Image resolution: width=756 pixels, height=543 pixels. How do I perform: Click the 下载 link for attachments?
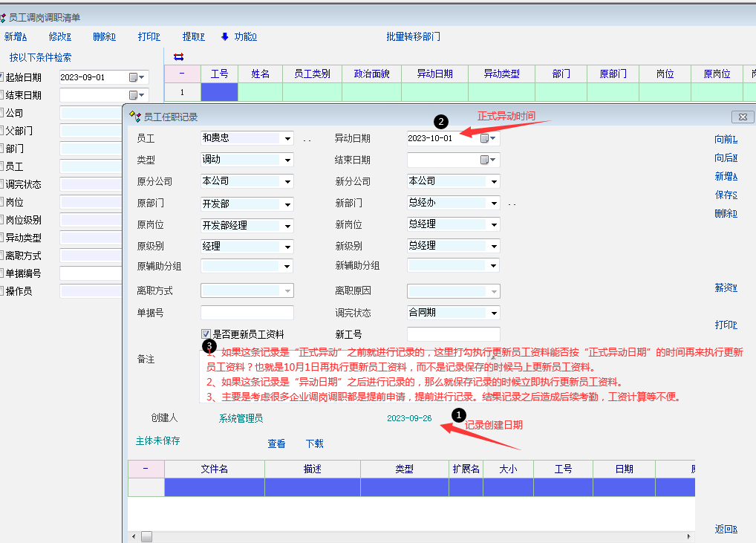pyautogui.click(x=314, y=443)
